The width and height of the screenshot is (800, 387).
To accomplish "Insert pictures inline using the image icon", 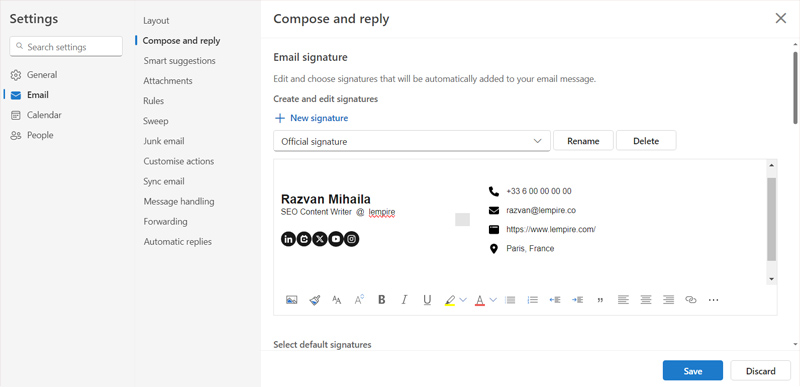I will pyautogui.click(x=292, y=300).
